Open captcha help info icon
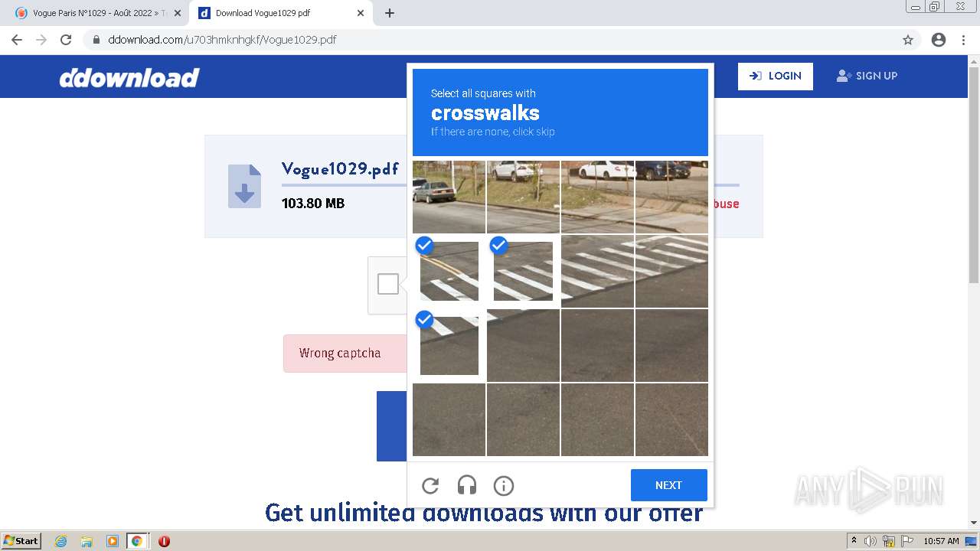 click(504, 485)
